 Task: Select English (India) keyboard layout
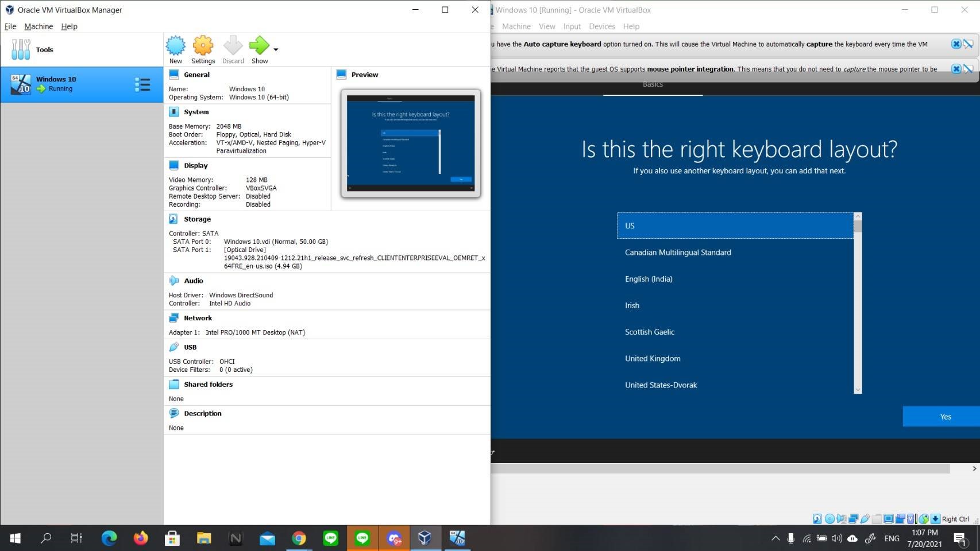pyautogui.click(x=735, y=279)
